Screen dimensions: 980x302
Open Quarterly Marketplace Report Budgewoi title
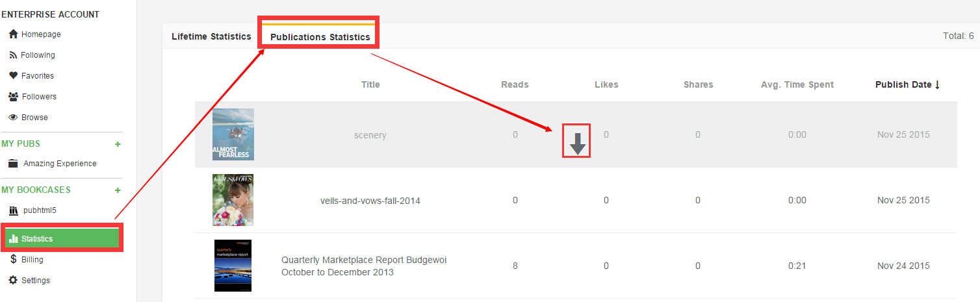click(364, 266)
